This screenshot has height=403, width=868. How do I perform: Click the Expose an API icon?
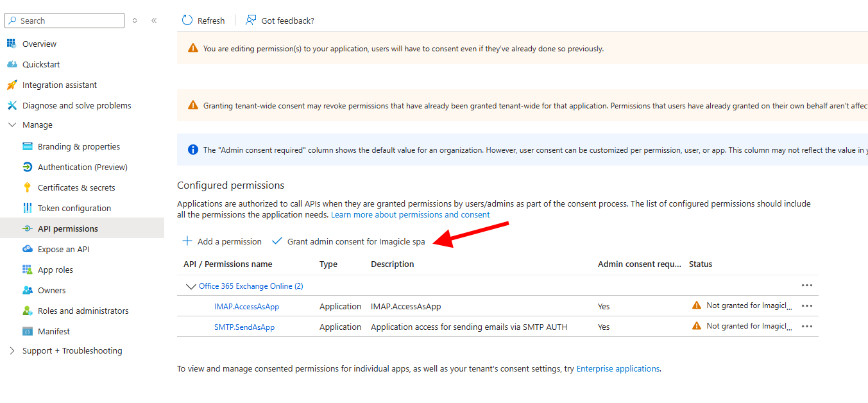(x=27, y=249)
